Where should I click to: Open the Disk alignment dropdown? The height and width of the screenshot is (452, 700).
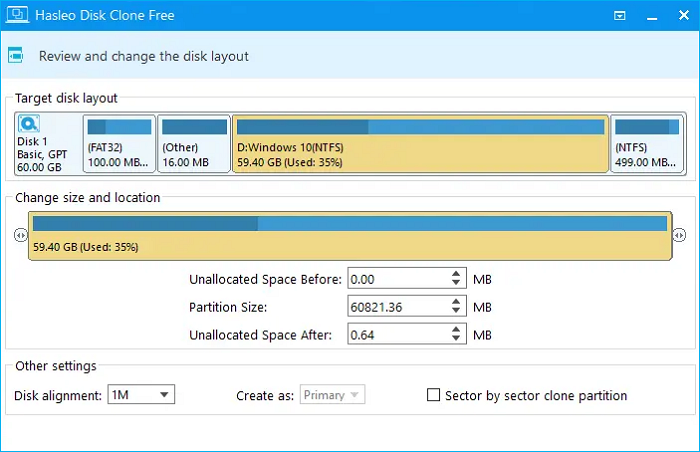[141, 394]
